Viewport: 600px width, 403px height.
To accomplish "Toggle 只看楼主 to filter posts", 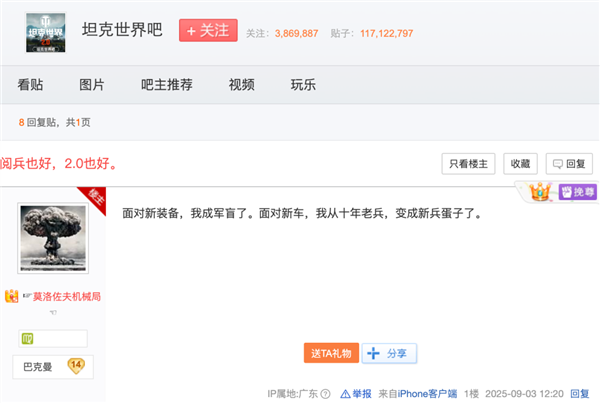I will [x=469, y=163].
